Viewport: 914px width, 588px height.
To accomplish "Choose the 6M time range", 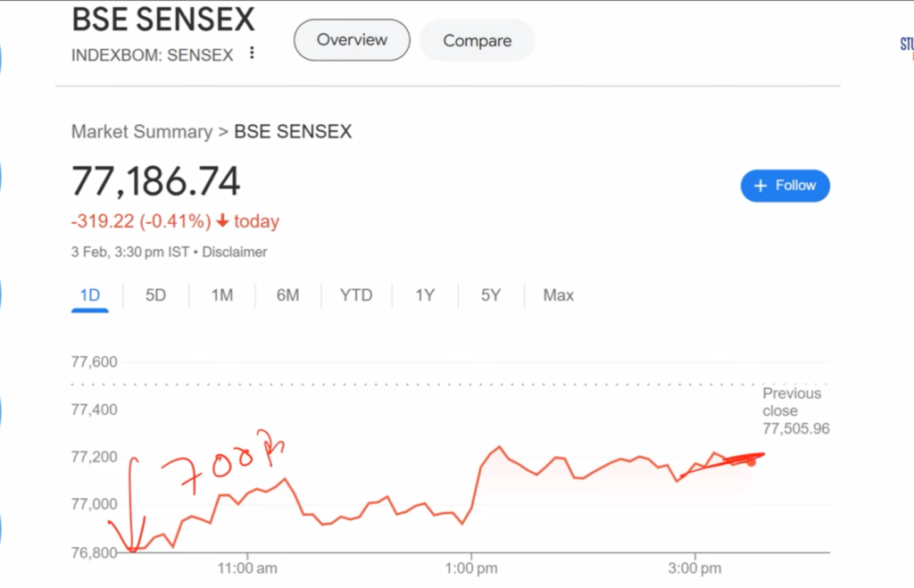I will pos(287,295).
